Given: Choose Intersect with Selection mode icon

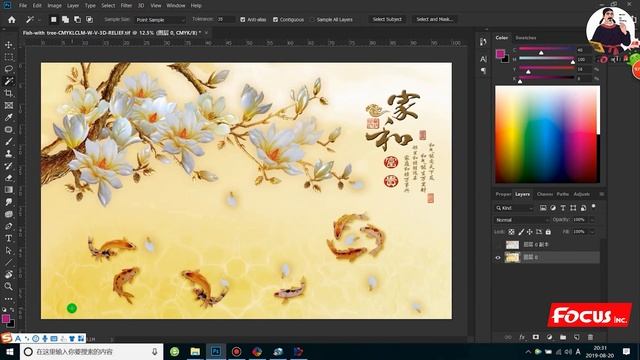Looking at the screenshot, I should [x=89, y=20].
